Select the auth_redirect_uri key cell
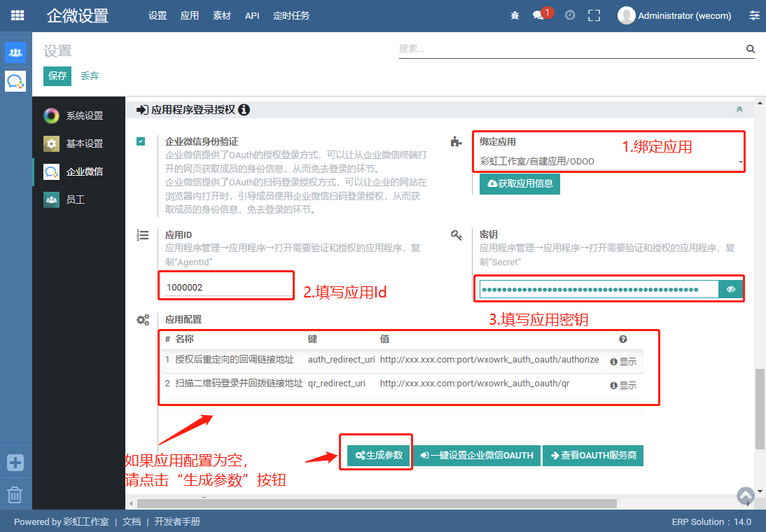Image resolution: width=766 pixels, height=532 pixels. tap(341, 360)
